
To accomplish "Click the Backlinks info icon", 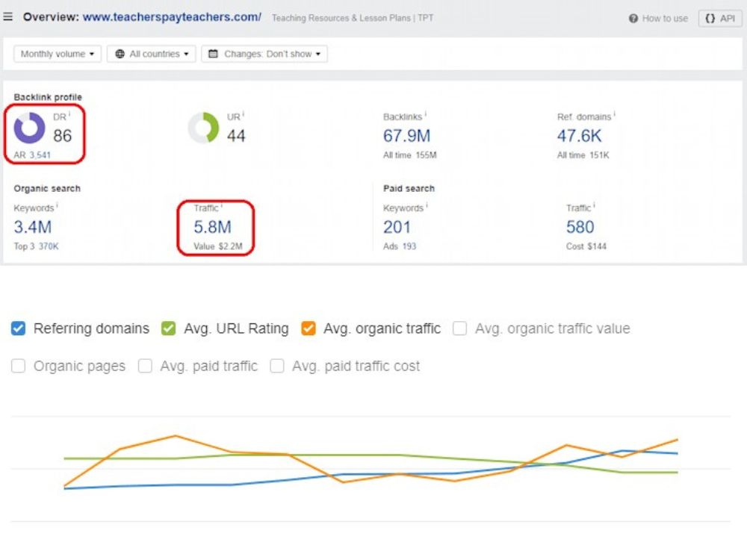I will point(426,114).
